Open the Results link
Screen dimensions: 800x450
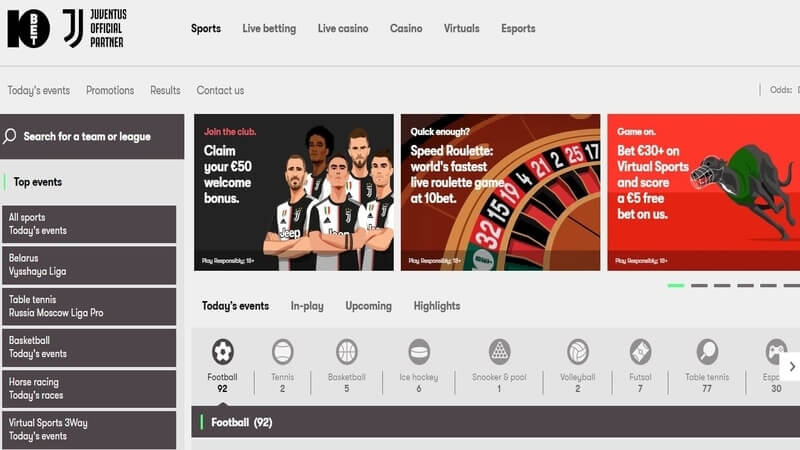point(165,90)
